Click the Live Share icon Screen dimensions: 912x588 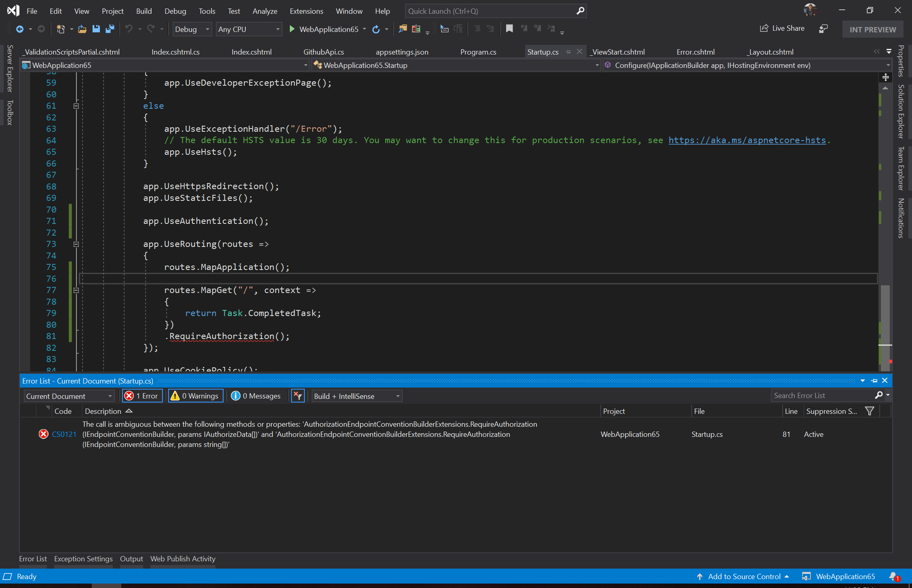(764, 28)
